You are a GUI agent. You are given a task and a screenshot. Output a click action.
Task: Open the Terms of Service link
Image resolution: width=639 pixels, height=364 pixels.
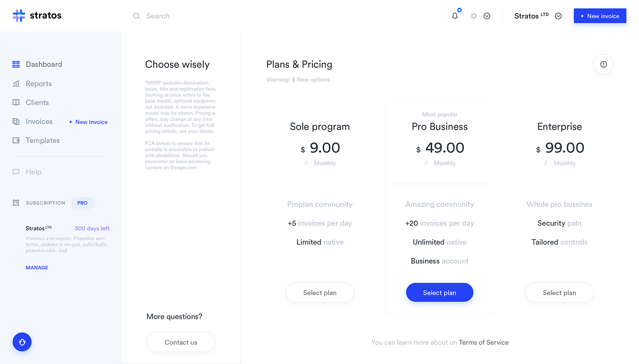click(483, 343)
